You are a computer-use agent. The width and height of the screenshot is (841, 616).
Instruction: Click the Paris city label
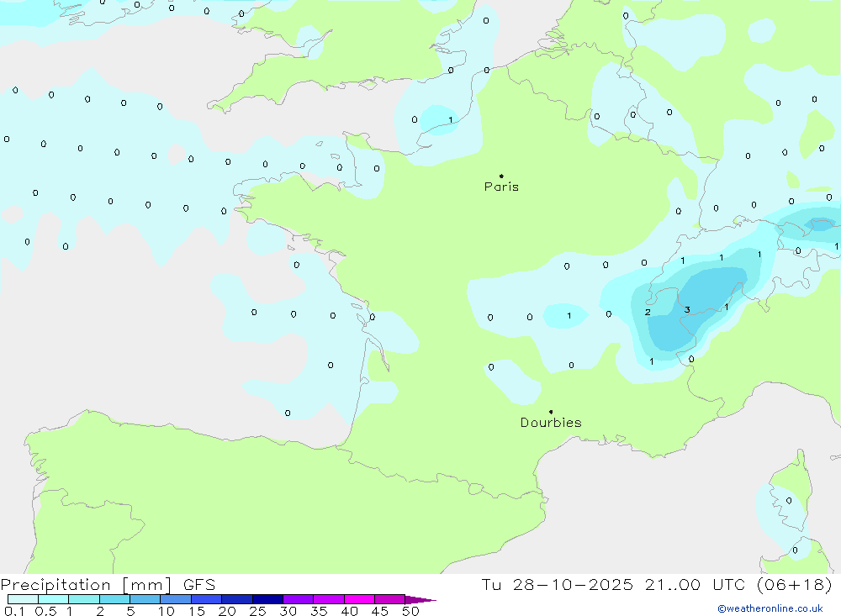coord(501,187)
